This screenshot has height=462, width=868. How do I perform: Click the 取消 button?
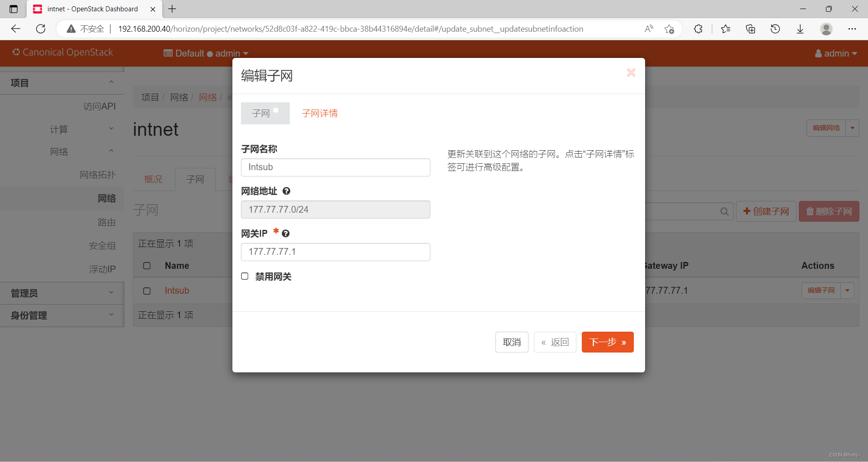[512, 342]
